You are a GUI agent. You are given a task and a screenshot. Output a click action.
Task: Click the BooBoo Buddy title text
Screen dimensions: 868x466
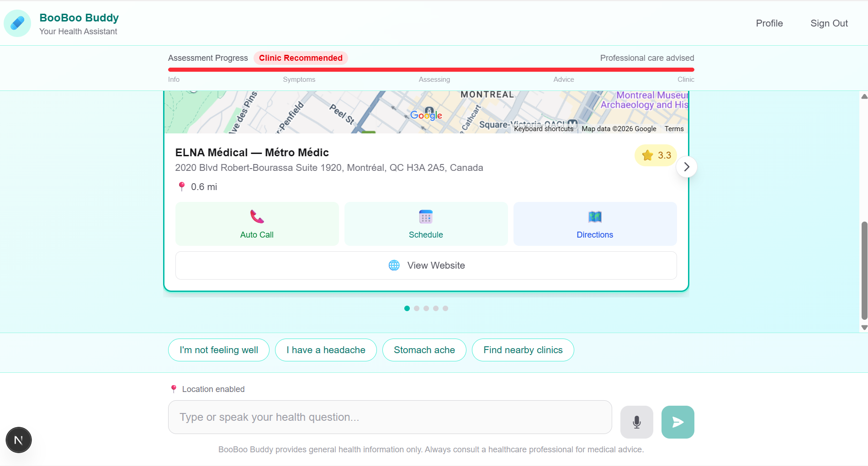(79, 18)
